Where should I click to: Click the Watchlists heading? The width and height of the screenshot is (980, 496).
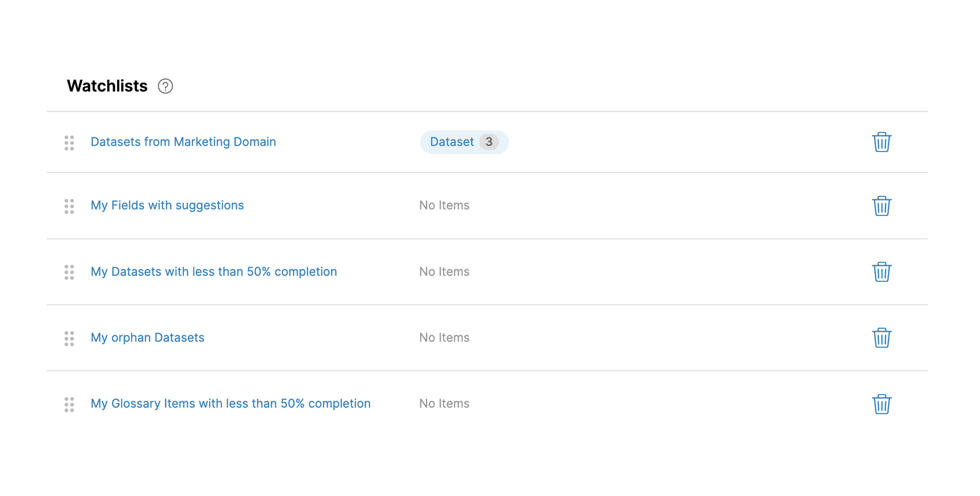pyautogui.click(x=106, y=86)
